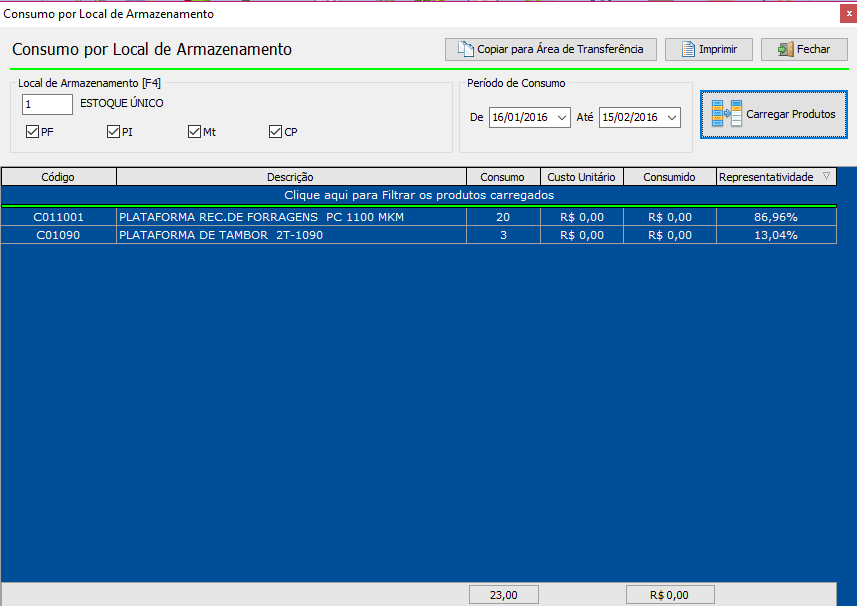The width and height of the screenshot is (857, 606).
Task: Sort by the Descrição column header
Action: [291, 177]
